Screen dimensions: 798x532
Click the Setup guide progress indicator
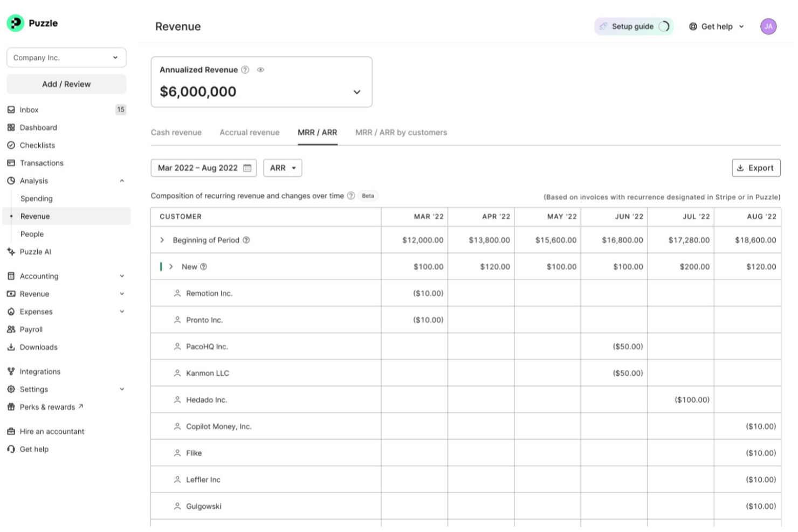664,26
